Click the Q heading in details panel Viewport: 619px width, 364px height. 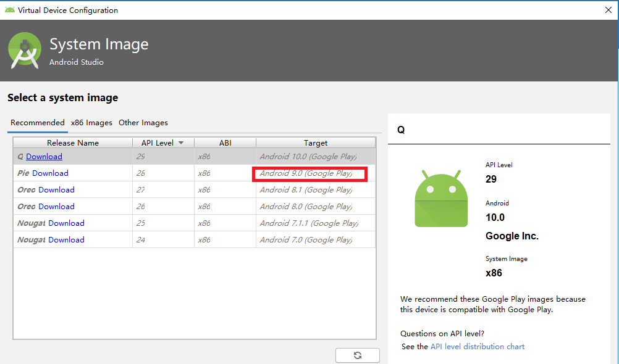(401, 130)
